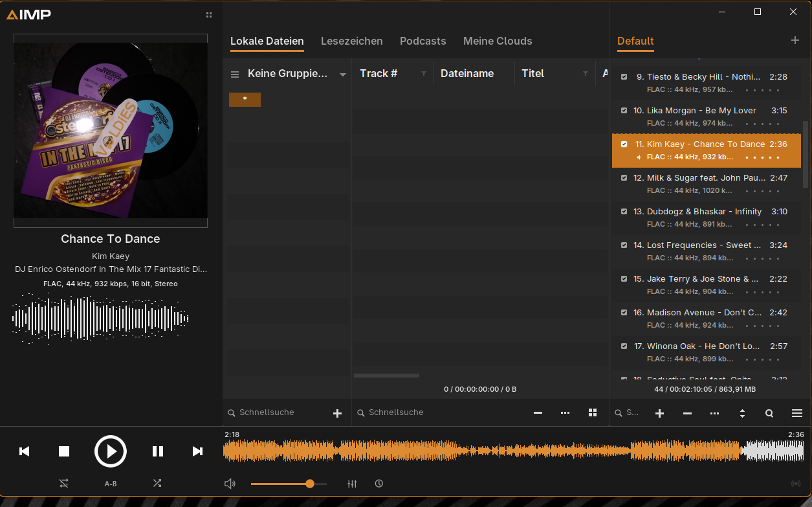The height and width of the screenshot is (507, 812).
Task: Add a new playlist tab with plus
Action: 795,40
